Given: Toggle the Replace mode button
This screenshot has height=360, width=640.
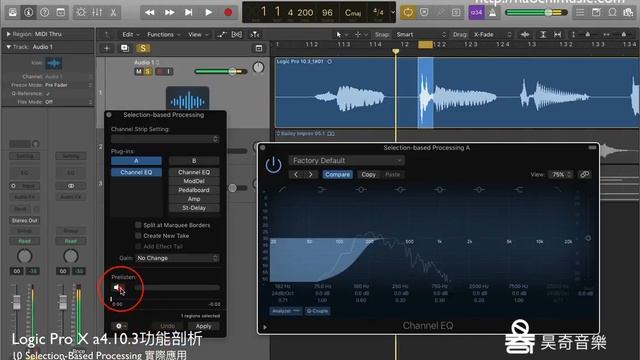Looking at the screenshot, I should click(424, 13).
